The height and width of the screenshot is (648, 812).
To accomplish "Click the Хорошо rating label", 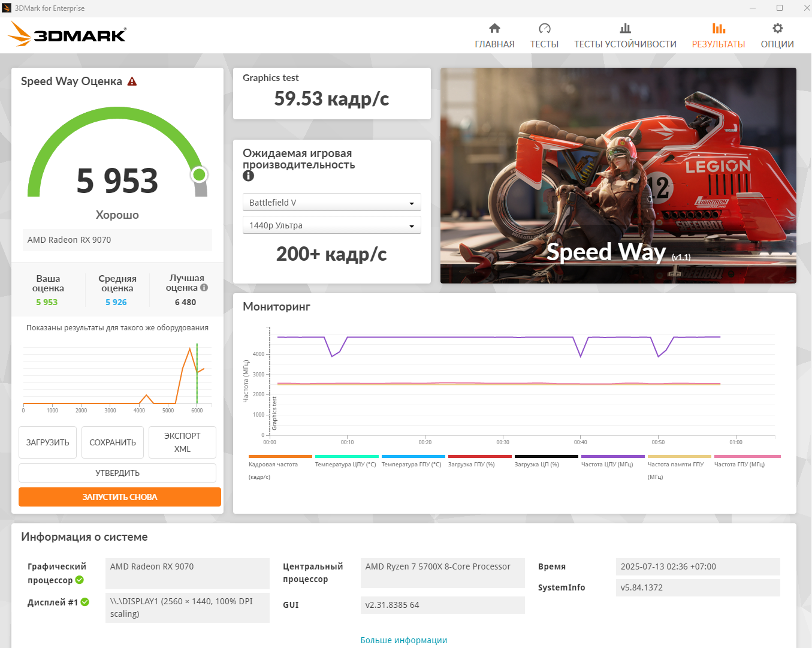I will [117, 215].
